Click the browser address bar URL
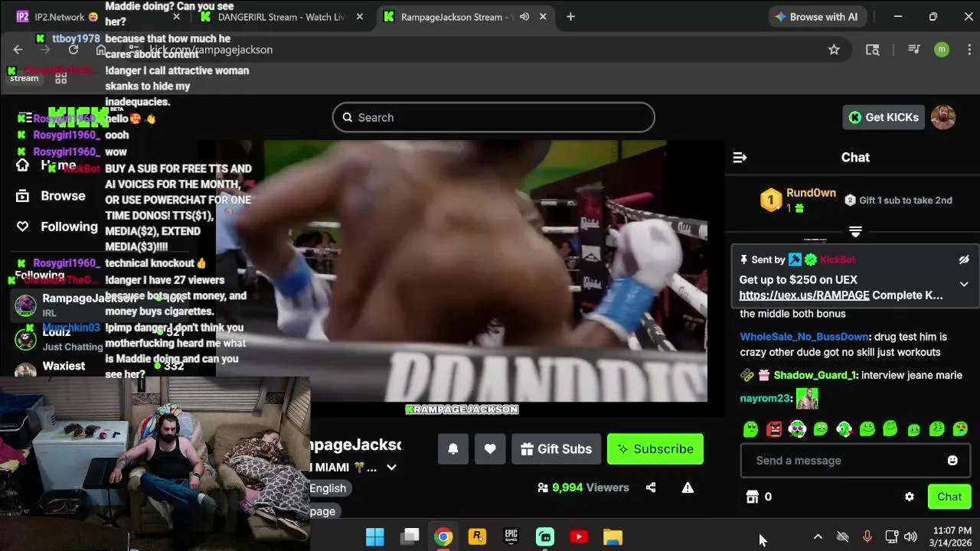The image size is (980, 551). click(x=211, y=50)
